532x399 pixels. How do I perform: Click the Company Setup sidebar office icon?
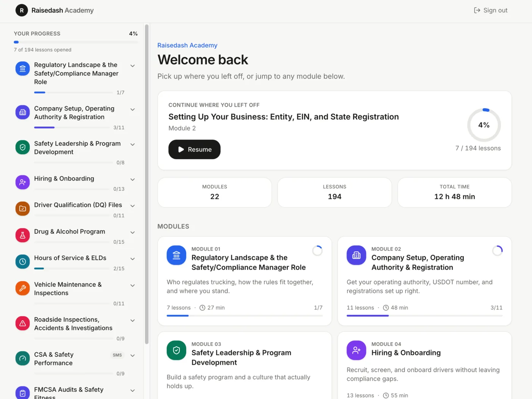tap(22, 112)
